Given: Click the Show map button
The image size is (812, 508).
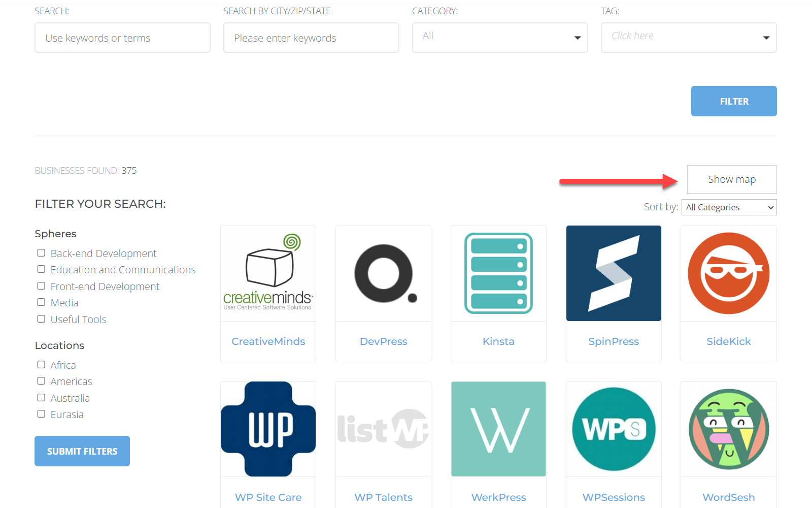Looking at the screenshot, I should [732, 179].
